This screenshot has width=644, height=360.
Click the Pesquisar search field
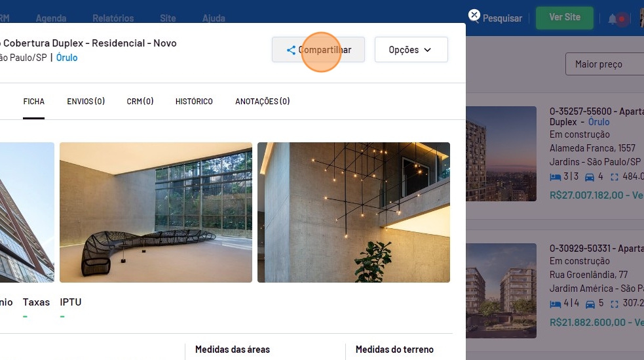tap(502, 18)
